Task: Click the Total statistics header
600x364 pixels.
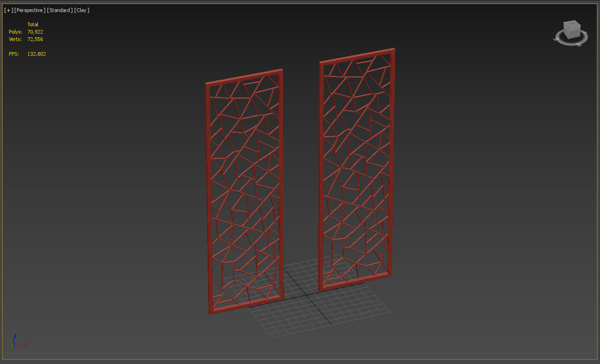Action: (x=33, y=24)
